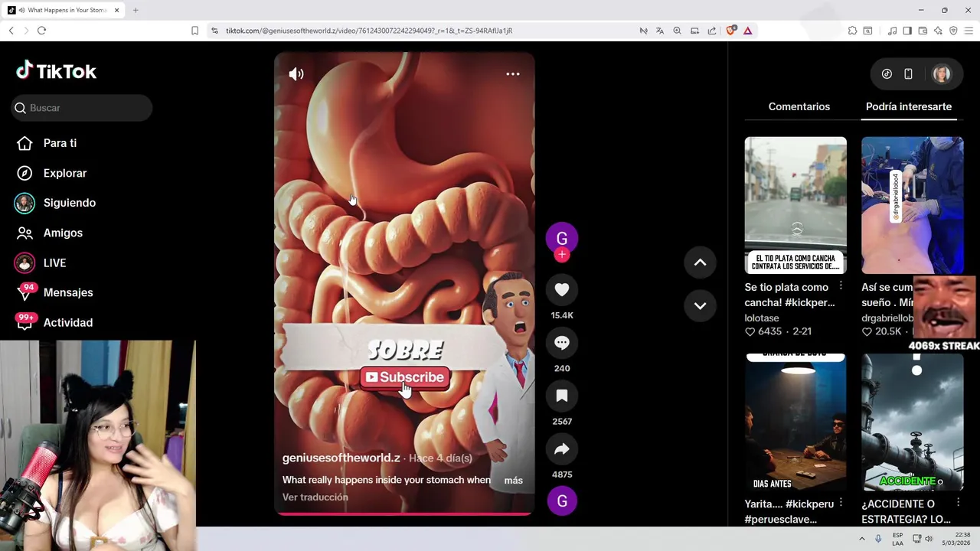Click the share page icon in address bar
The image size is (980, 551).
click(x=712, y=31)
